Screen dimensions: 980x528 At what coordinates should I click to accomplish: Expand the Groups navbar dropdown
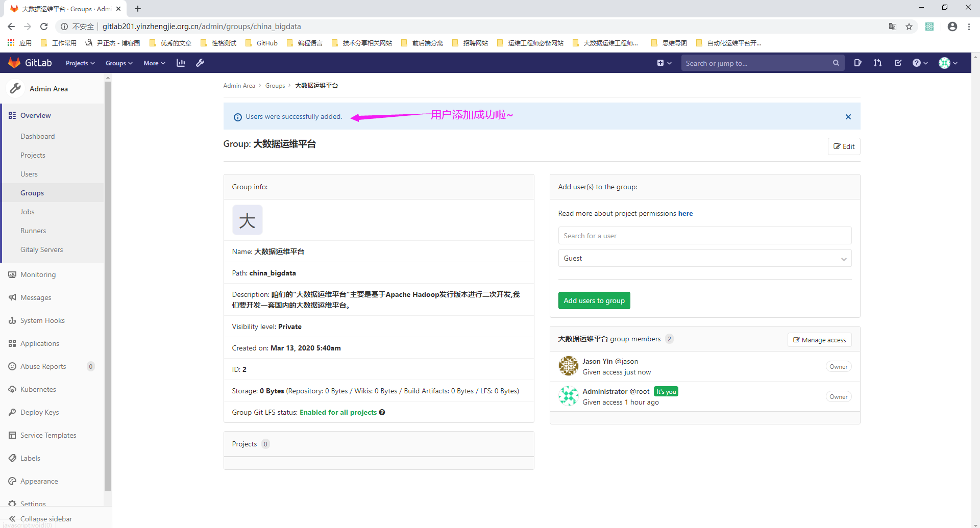click(x=119, y=63)
